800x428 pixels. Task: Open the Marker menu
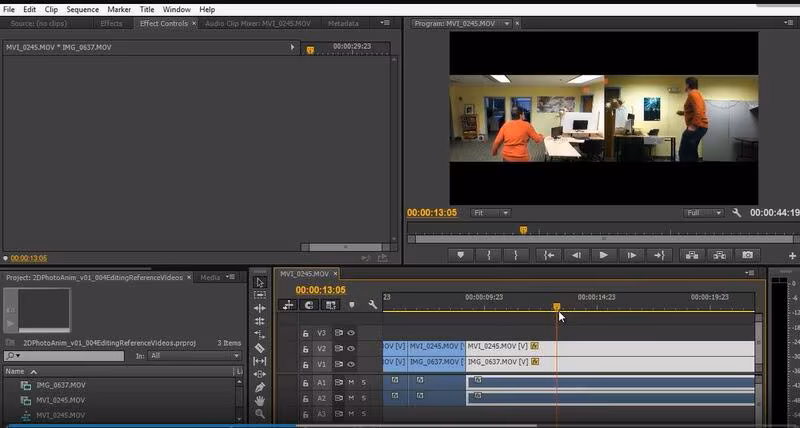coord(119,9)
